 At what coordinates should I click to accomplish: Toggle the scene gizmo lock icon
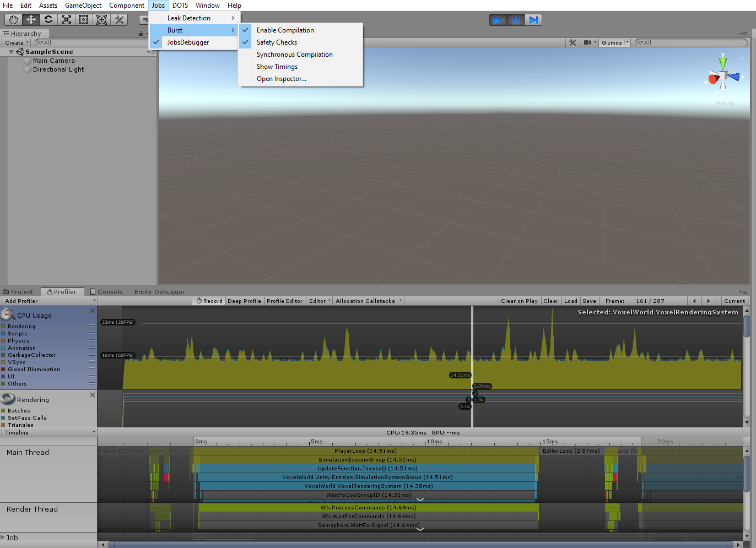click(742, 57)
